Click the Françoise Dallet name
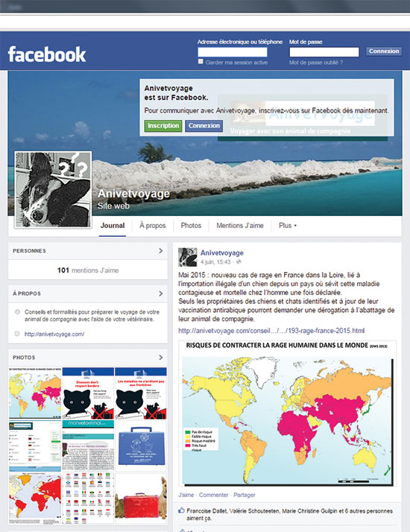This screenshot has width=410, height=532. 206,510
